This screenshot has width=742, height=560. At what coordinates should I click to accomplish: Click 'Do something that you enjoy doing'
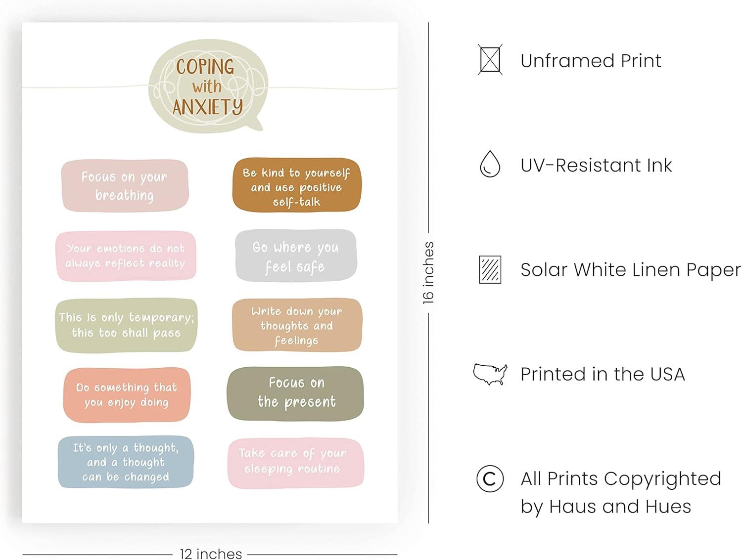point(127,394)
